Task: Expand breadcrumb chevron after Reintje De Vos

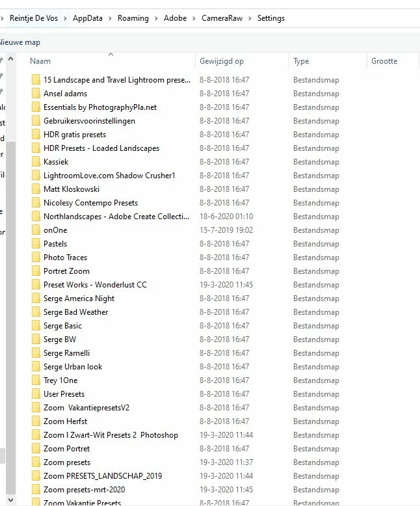Action: tap(65, 18)
